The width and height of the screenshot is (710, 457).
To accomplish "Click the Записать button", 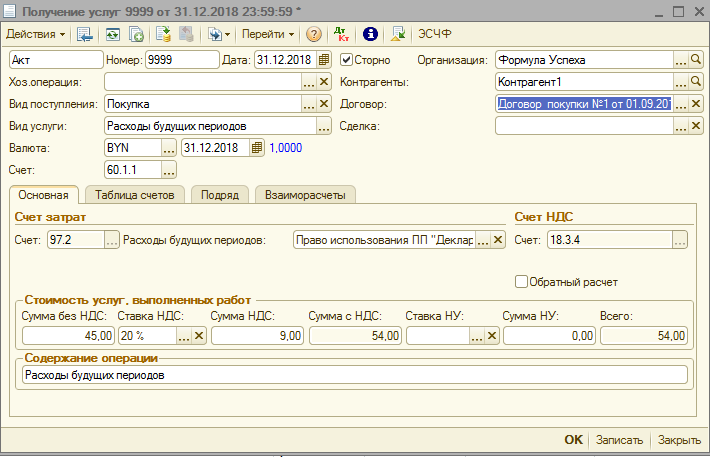I will point(620,440).
